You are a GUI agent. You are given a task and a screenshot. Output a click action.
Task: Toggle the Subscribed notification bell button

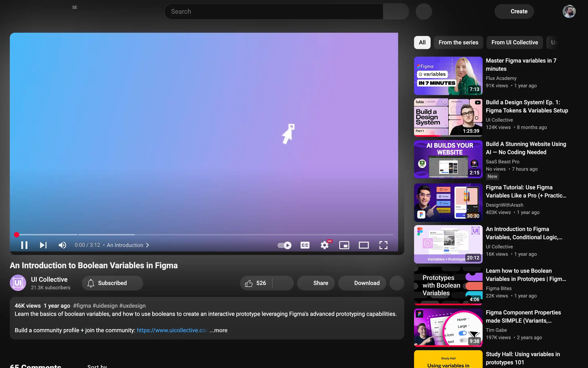click(x=112, y=283)
